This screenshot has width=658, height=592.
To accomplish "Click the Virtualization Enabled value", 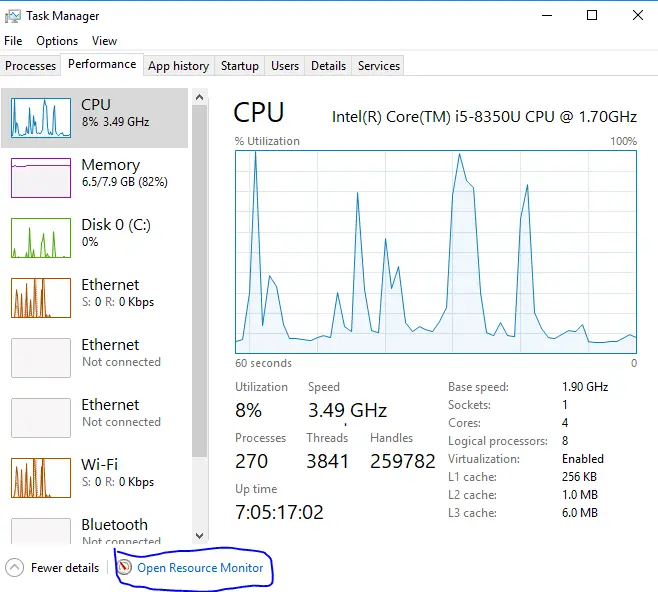I will (583, 459).
